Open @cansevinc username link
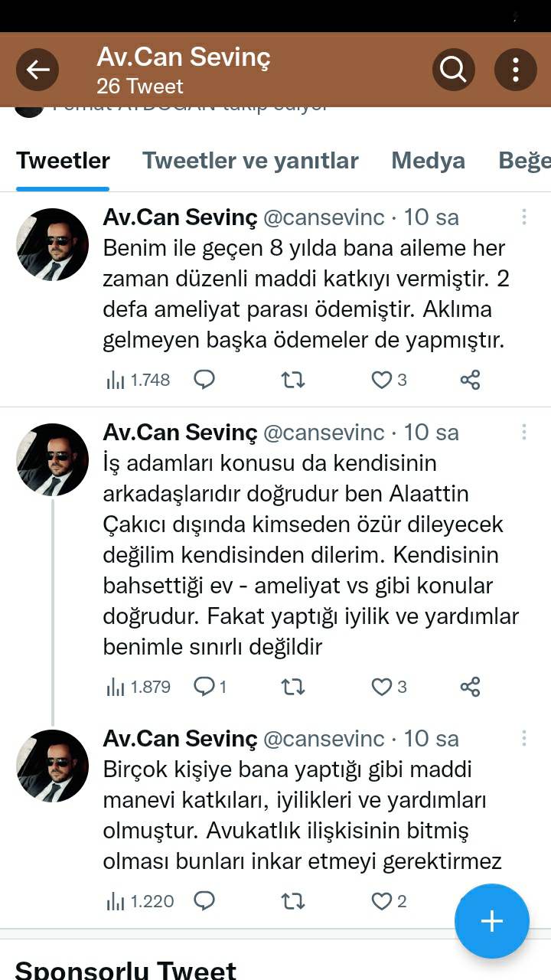Image resolution: width=551 pixels, height=980 pixels. click(322, 217)
